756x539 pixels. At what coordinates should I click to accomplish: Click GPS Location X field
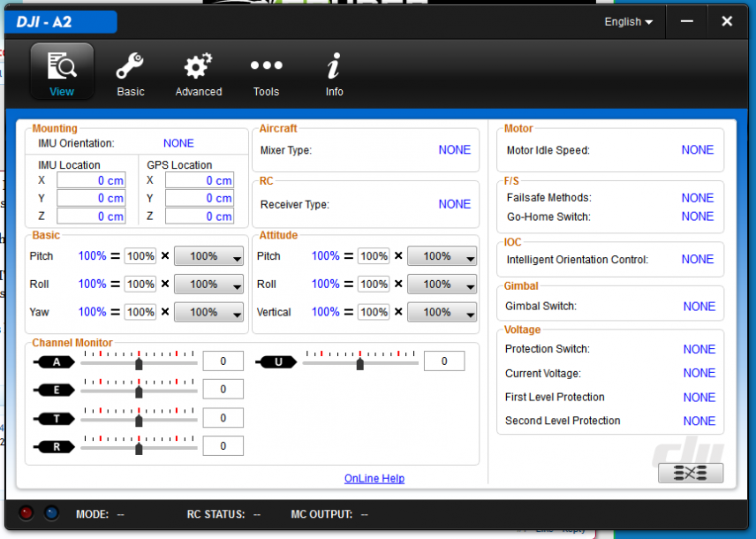pyautogui.click(x=200, y=180)
